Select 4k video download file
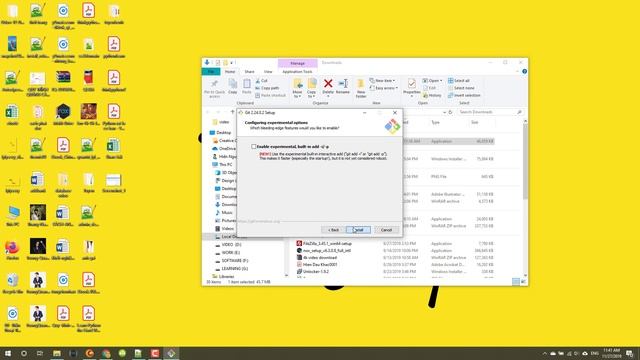This screenshot has height=360, width=640. tap(317, 258)
